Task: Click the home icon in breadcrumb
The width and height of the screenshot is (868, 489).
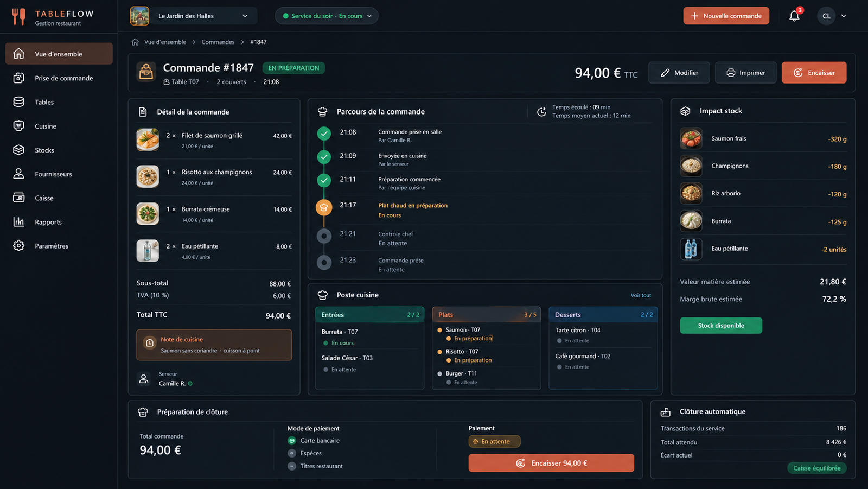Action: [135, 42]
